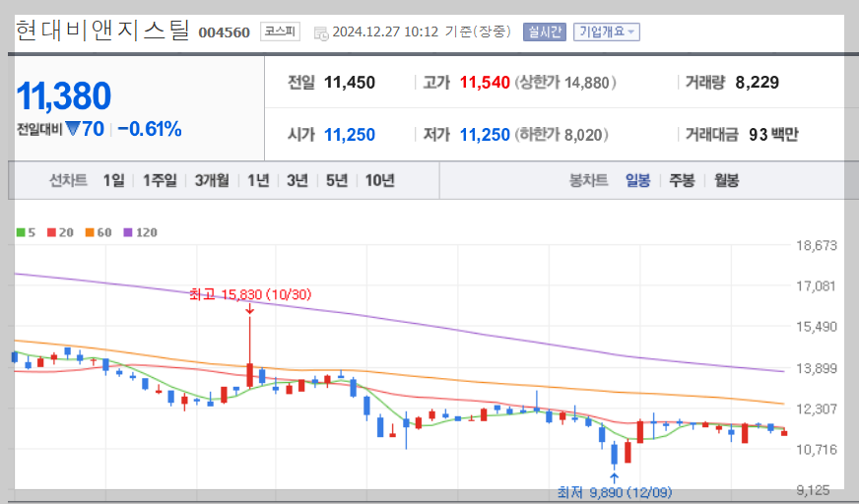Click the green 5-day moving average swatch
The width and height of the screenshot is (859, 504).
coord(21,232)
